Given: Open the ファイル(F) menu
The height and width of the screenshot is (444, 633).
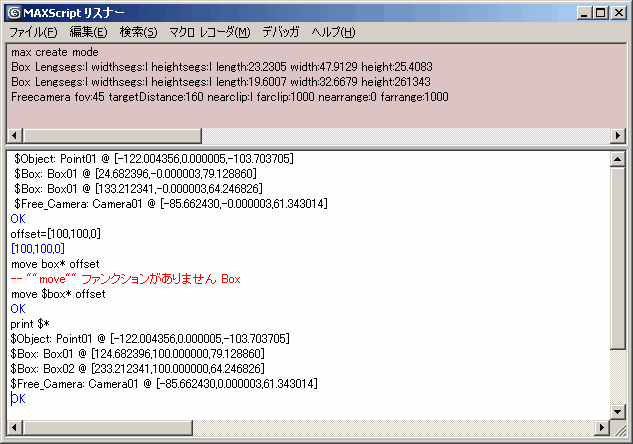Looking at the screenshot, I should point(33,32).
